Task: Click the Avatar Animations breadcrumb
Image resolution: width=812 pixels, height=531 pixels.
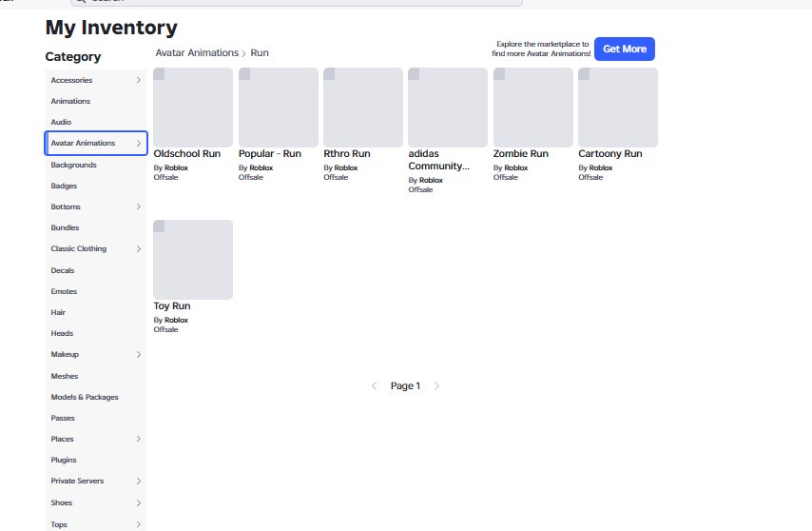Action: click(x=197, y=53)
